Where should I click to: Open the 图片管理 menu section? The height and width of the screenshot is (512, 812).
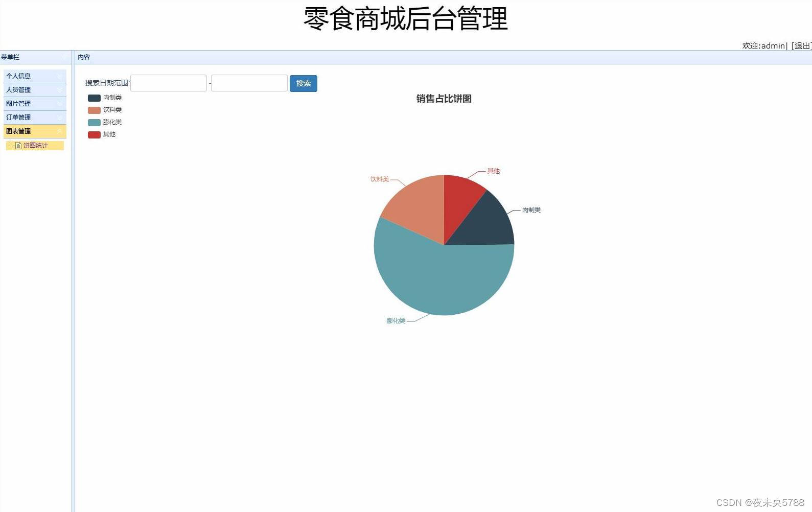35,104
